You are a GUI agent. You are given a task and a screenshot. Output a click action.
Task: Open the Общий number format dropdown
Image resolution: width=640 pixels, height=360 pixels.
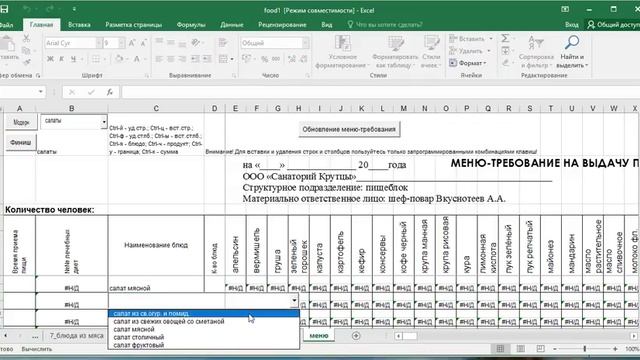(305, 43)
